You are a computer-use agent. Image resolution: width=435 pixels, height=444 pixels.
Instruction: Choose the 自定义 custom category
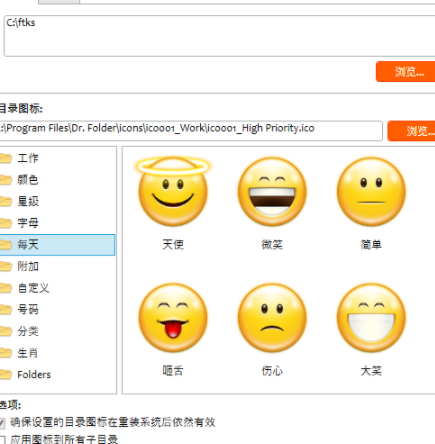click(x=57, y=288)
